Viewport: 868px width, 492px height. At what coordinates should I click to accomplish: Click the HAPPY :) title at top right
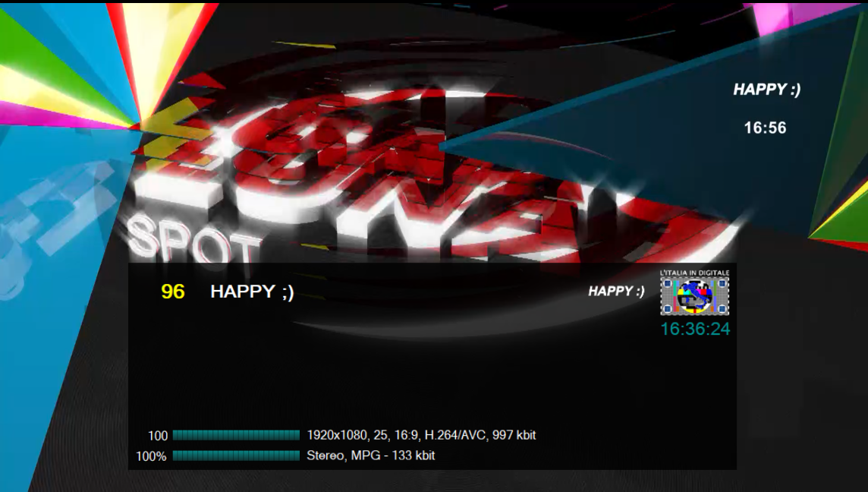pos(766,90)
